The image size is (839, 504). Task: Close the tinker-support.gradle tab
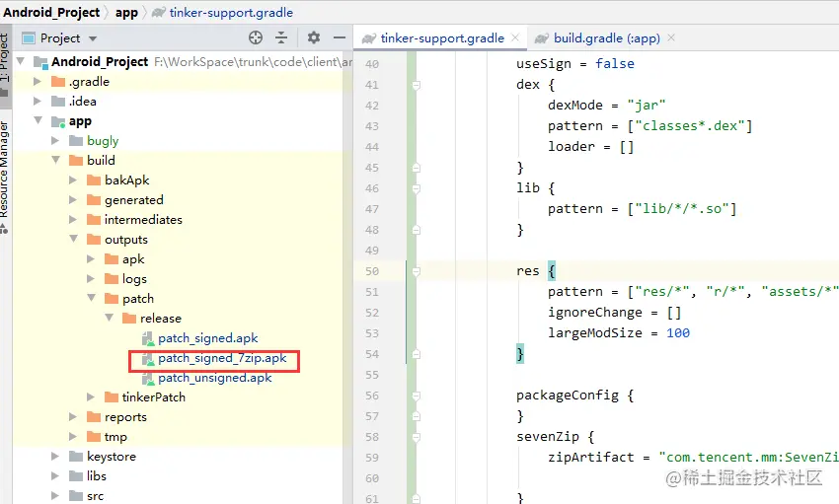click(515, 37)
